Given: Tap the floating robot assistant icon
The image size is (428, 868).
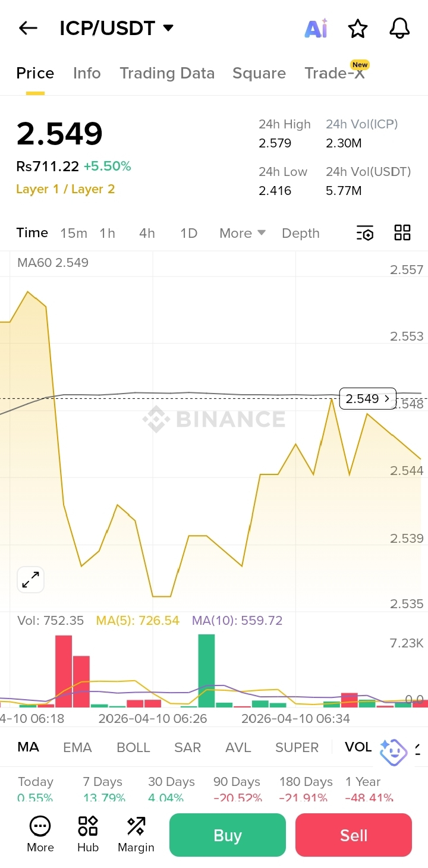Looking at the screenshot, I should [394, 752].
